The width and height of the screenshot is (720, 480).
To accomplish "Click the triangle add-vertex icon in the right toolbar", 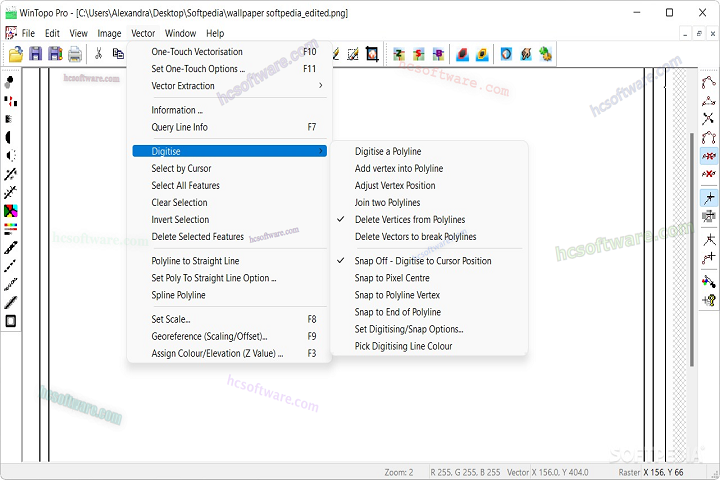I will [709, 101].
